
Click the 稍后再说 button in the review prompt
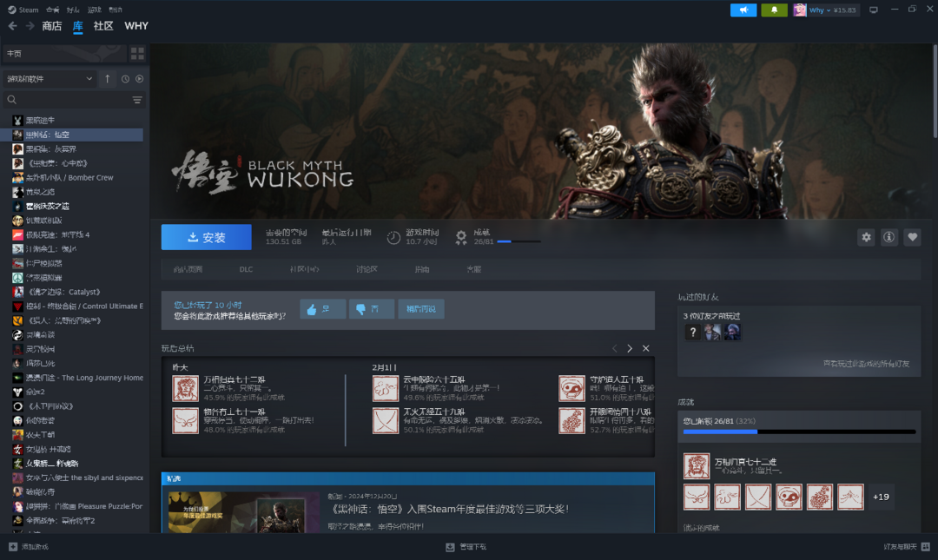421,309
